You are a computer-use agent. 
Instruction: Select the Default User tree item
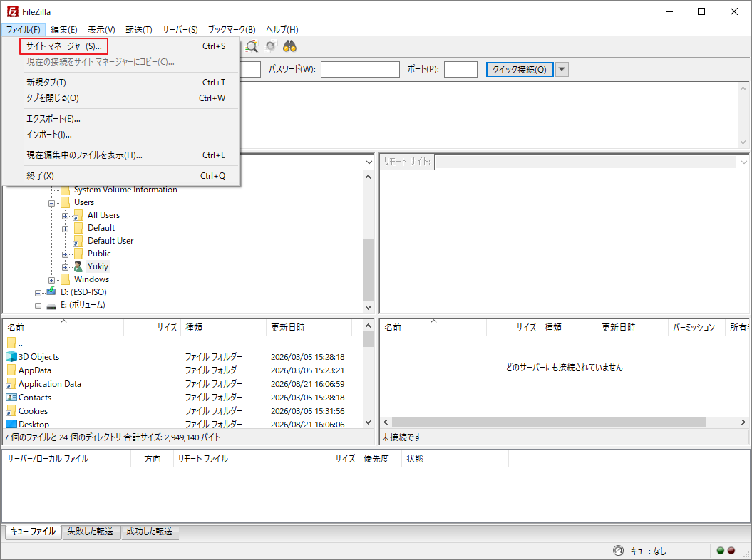[110, 241]
